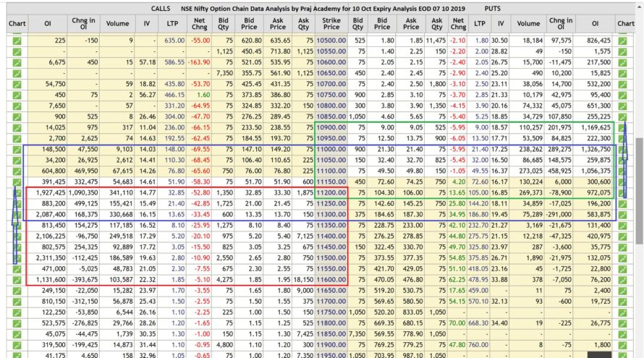
Task: Click calls IV value 57.18
Action: pyautogui.click(x=148, y=62)
